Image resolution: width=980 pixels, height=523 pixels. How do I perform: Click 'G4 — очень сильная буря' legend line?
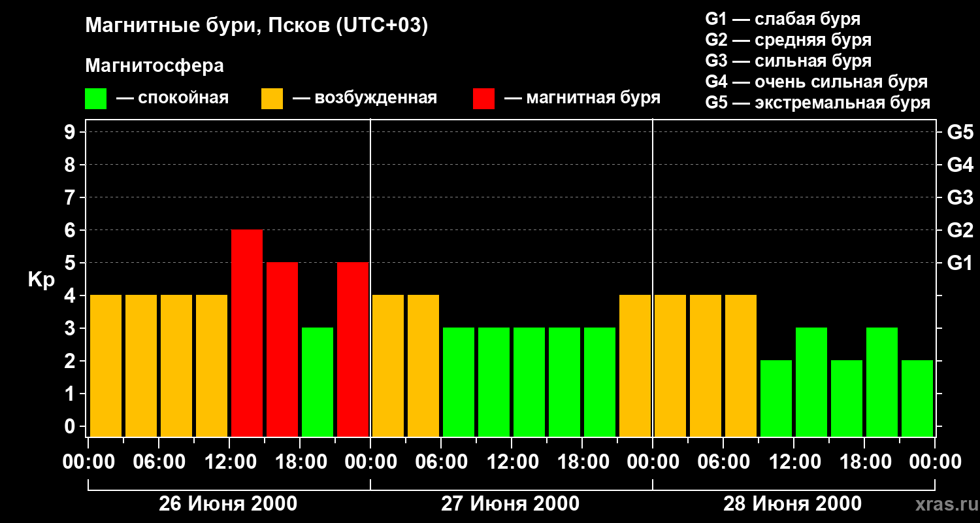coord(817,82)
